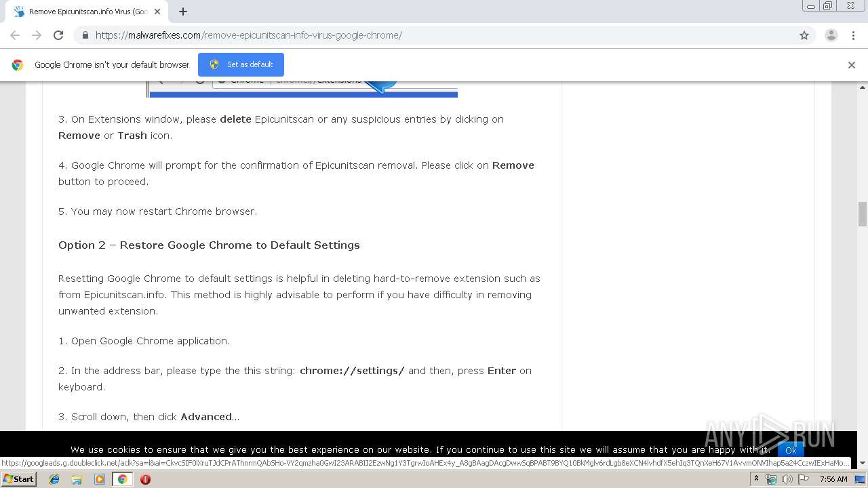The image size is (868, 488).
Task: Click the page vertical scrollbar thumb
Action: (x=863, y=214)
